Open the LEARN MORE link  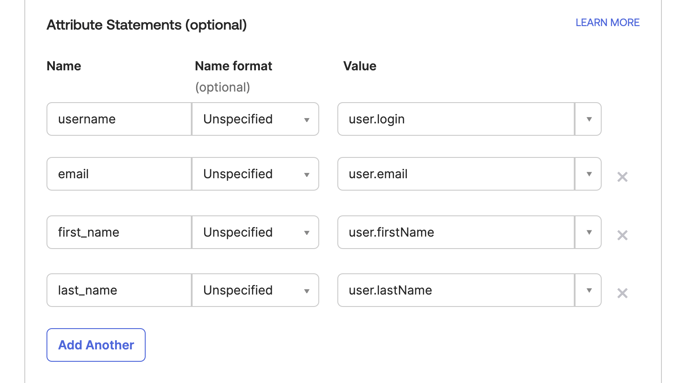[x=607, y=22]
